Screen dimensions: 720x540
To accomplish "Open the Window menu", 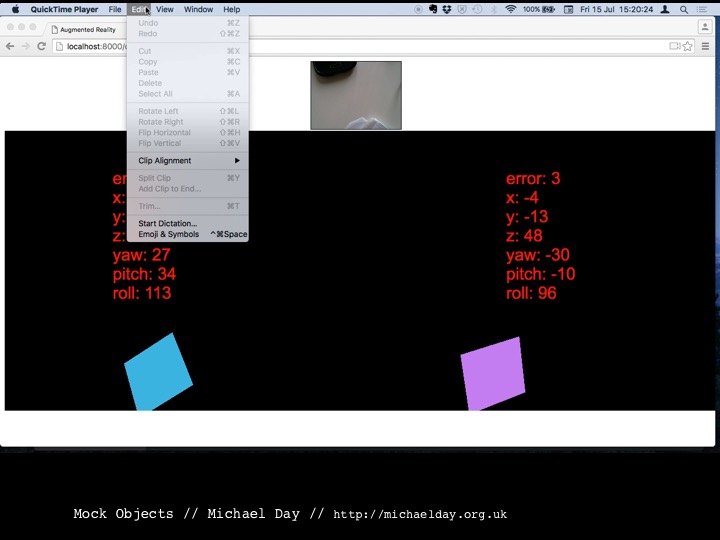I will (198, 9).
